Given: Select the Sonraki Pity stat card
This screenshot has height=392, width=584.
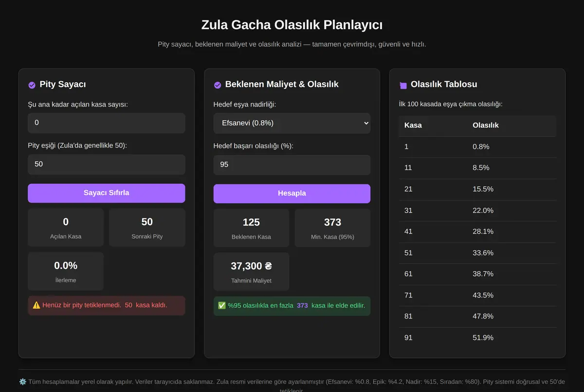Looking at the screenshot, I should (147, 228).
